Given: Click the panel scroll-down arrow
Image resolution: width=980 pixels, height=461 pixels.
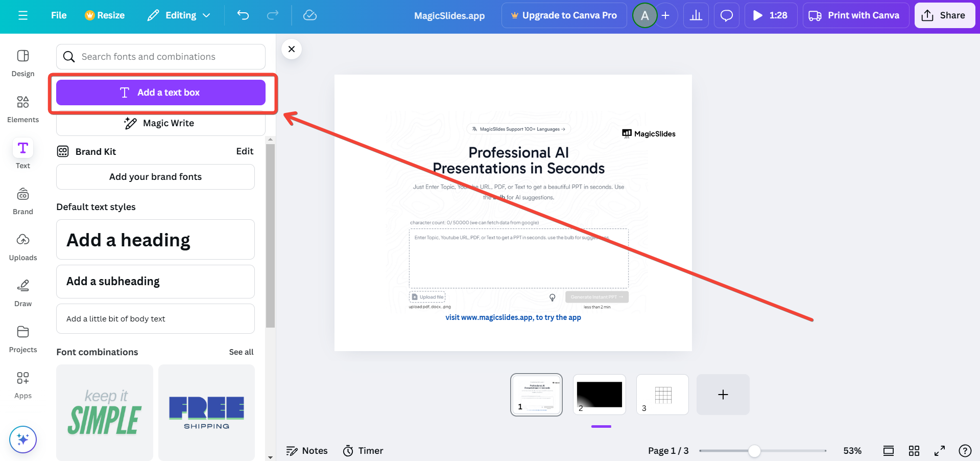Looking at the screenshot, I should (271, 457).
